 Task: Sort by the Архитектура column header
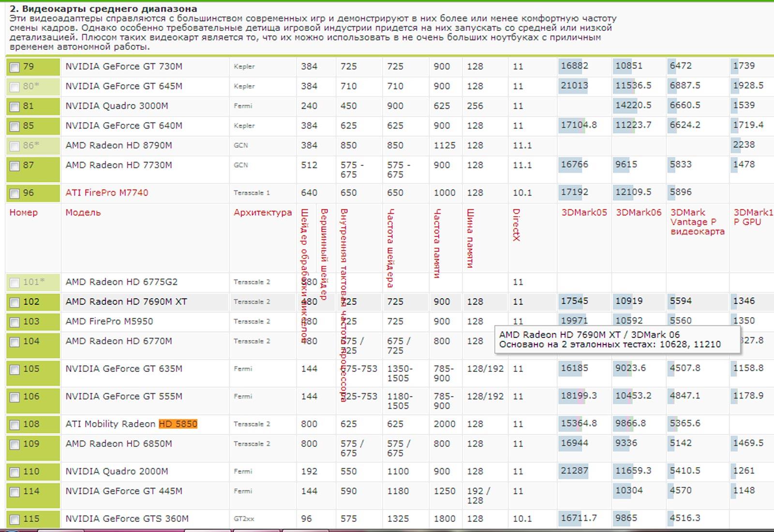click(x=263, y=213)
